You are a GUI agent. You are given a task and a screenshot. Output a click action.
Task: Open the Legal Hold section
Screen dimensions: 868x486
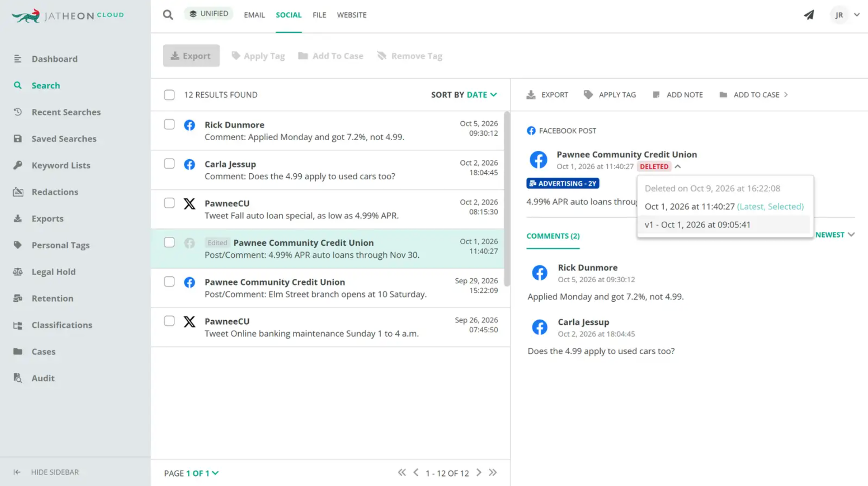tap(53, 272)
